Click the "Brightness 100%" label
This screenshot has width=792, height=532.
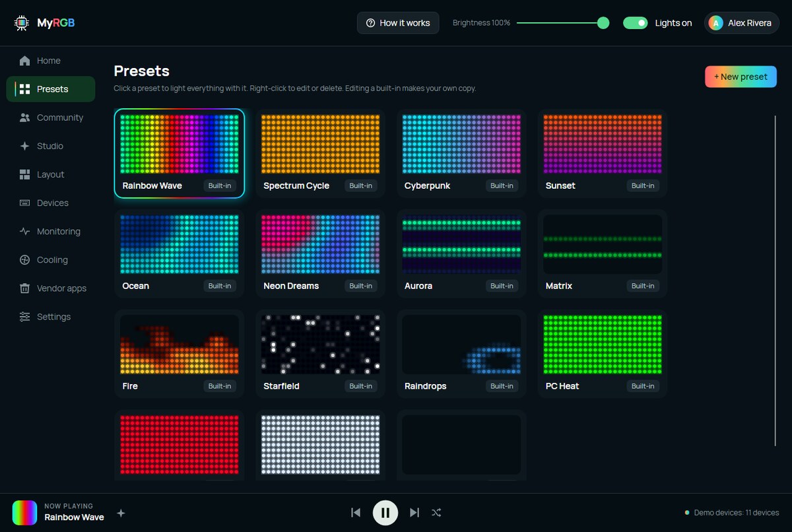coord(481,23)
